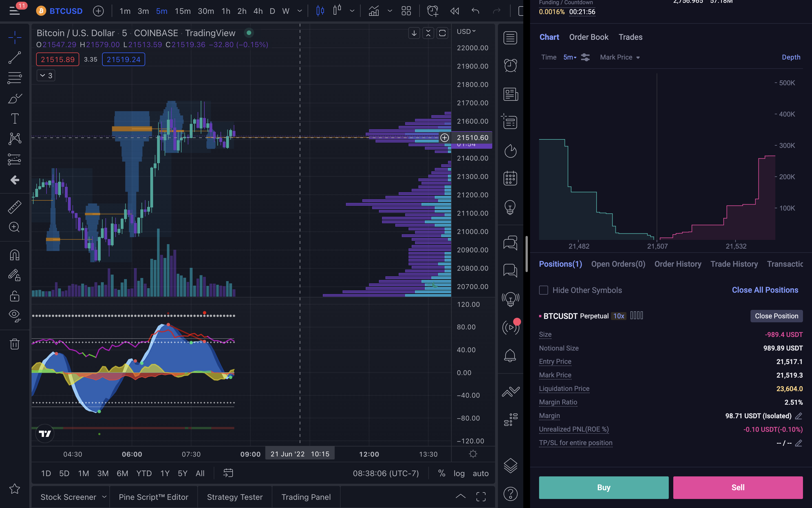The height and width of the screenshot is (508, 812).
Task: Switch to the Trades tab
Action: click(630, 37)
